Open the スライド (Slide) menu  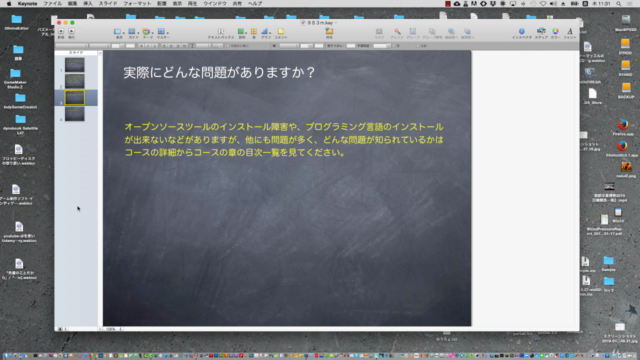(x=108, y=4)
